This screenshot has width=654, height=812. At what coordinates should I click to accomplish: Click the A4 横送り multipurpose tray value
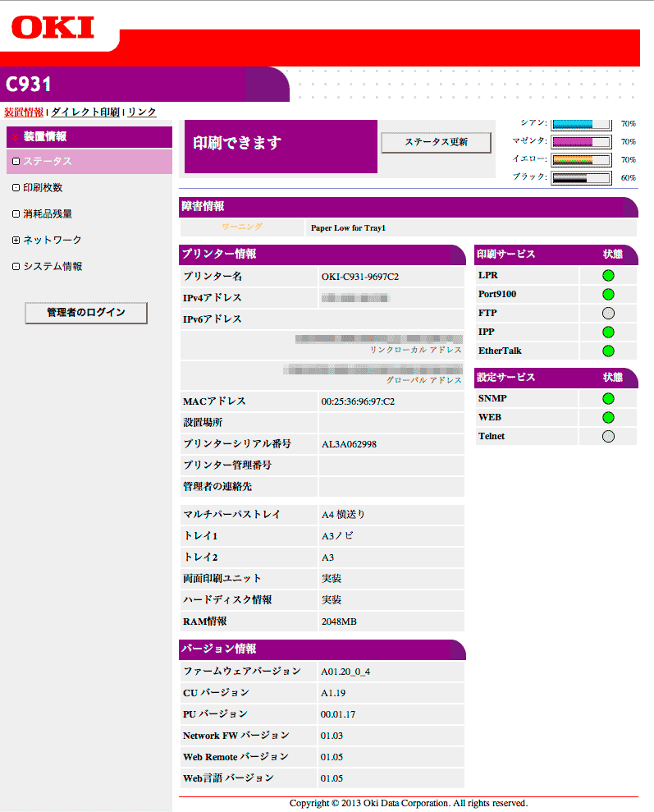[344, 515]
